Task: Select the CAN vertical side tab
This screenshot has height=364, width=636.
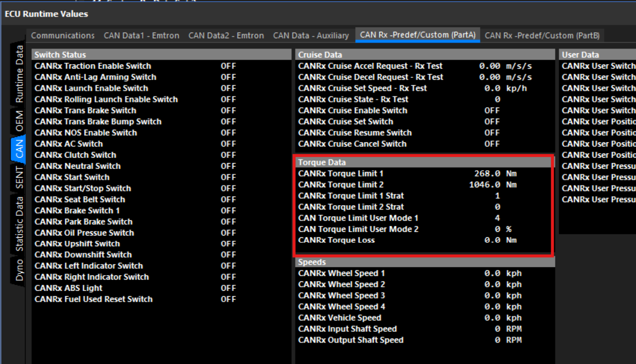Action: (19, 149)
